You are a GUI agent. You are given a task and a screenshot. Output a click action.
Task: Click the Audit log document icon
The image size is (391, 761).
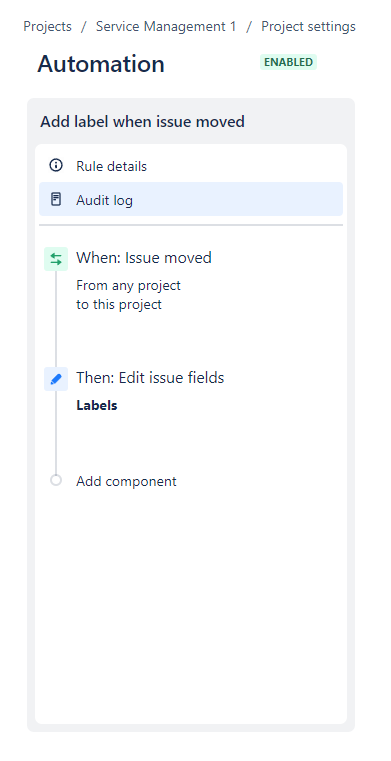coord(56,199)
